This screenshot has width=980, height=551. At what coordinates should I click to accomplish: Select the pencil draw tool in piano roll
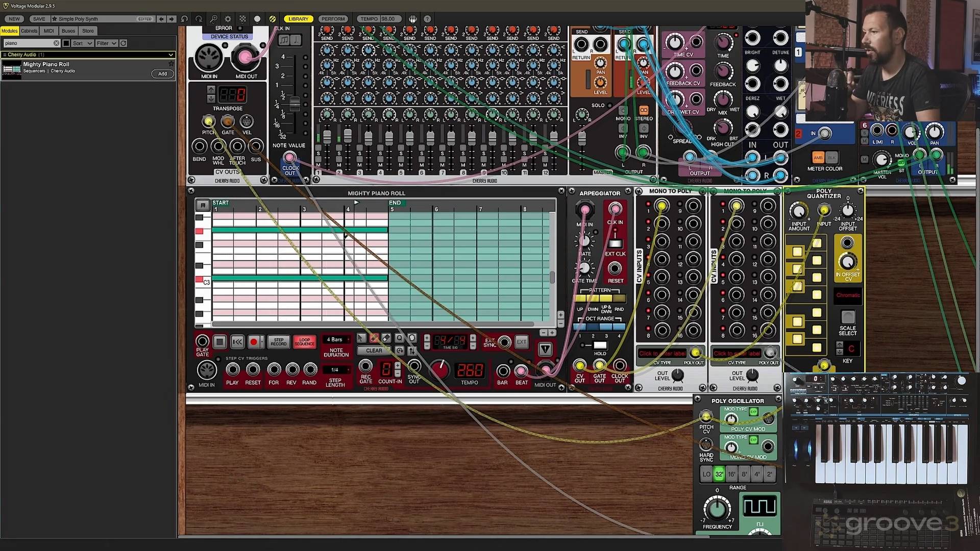click(x=374, y=338)
